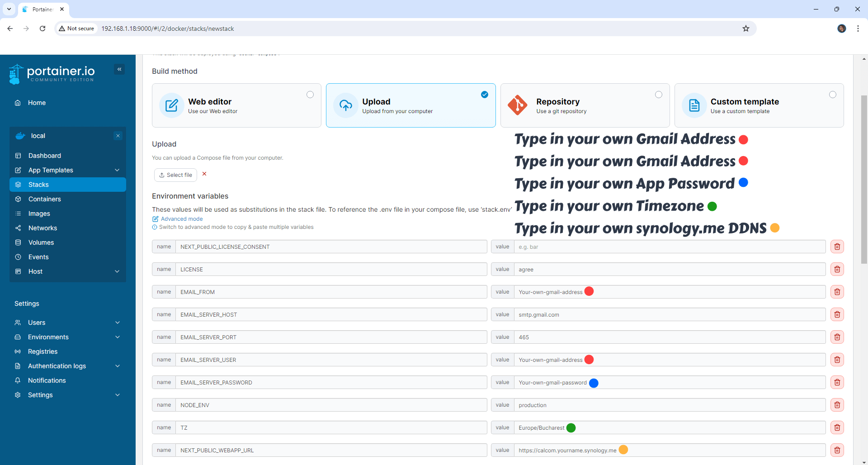The height and width of the screenshot is (465, 868).
Task: Edit the NEXT_PUBLIC_LICENSE_CONSENT value field
Action: pos(670,247)
